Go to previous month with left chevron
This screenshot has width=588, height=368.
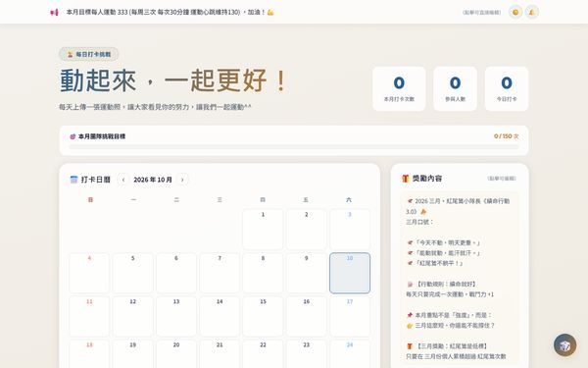pyautogui.click(x=123, y=180)
